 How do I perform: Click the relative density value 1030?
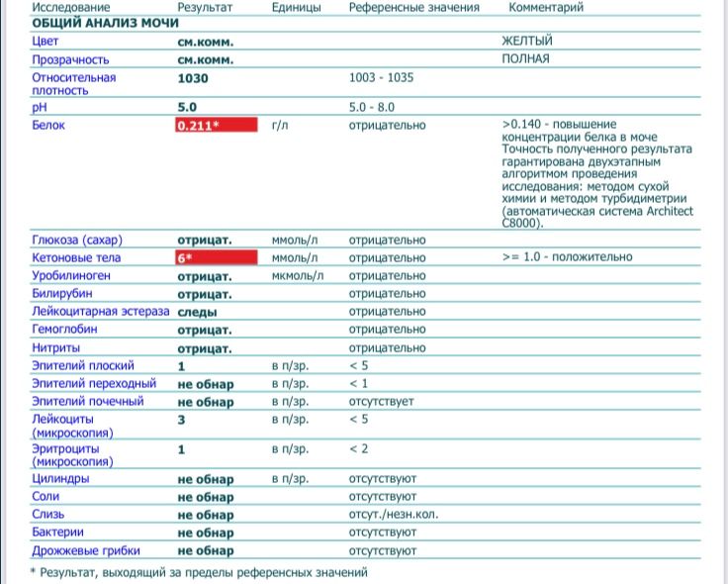pos(193,78)
